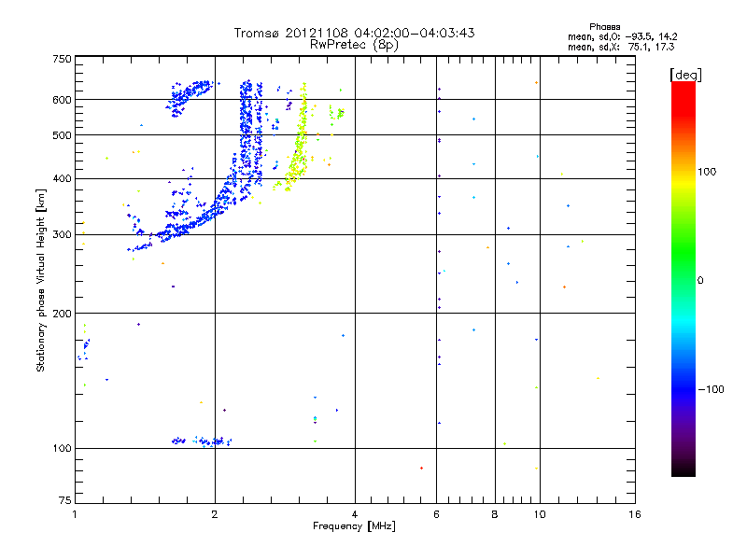Select the 'mean, sd,O: -93.5, 14.2' text

tap(622, 36)
